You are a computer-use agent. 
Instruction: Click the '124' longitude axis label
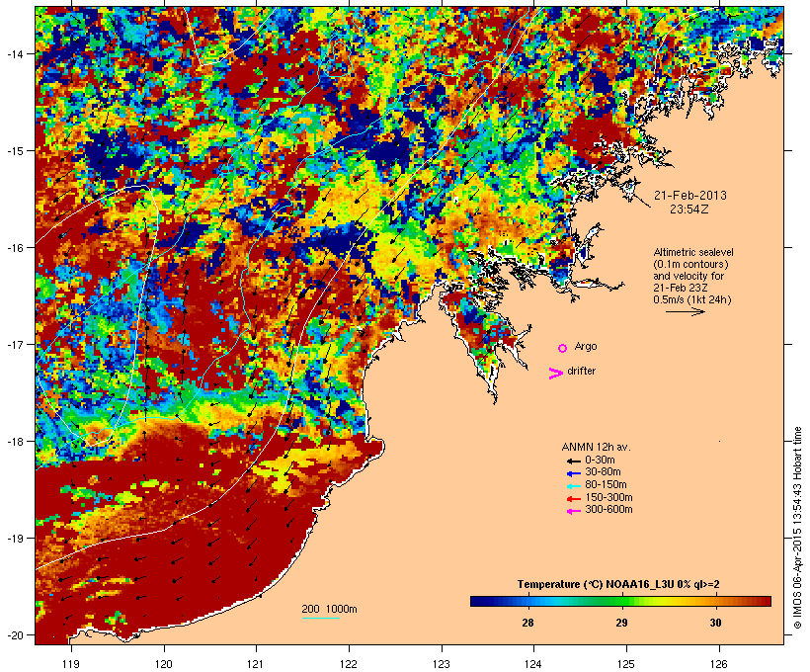click(x=533, y=664)
